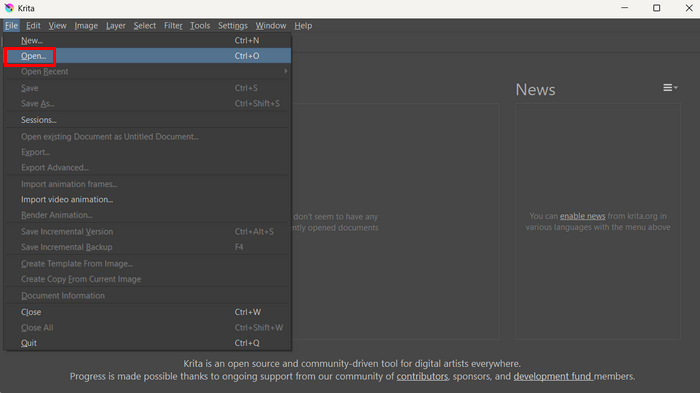Image resolution: width=700 pixels, height=393 pixels.
Task: Click Save Incremental Backup entry
Action: tap(147, 247)
